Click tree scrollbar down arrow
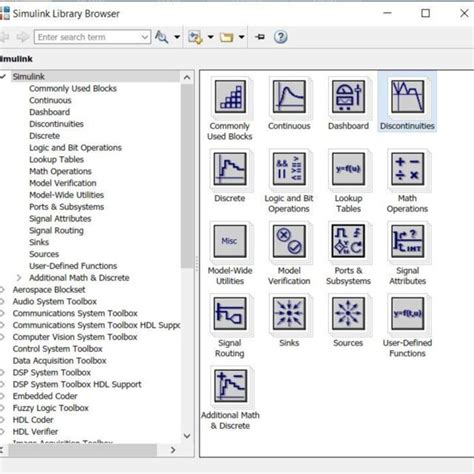474x474 pixels. 187,436
